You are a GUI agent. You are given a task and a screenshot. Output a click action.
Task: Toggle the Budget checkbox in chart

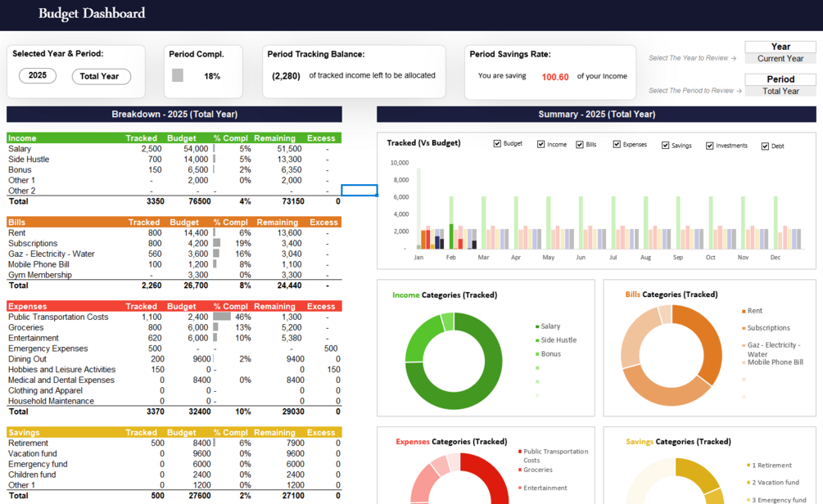497,144
